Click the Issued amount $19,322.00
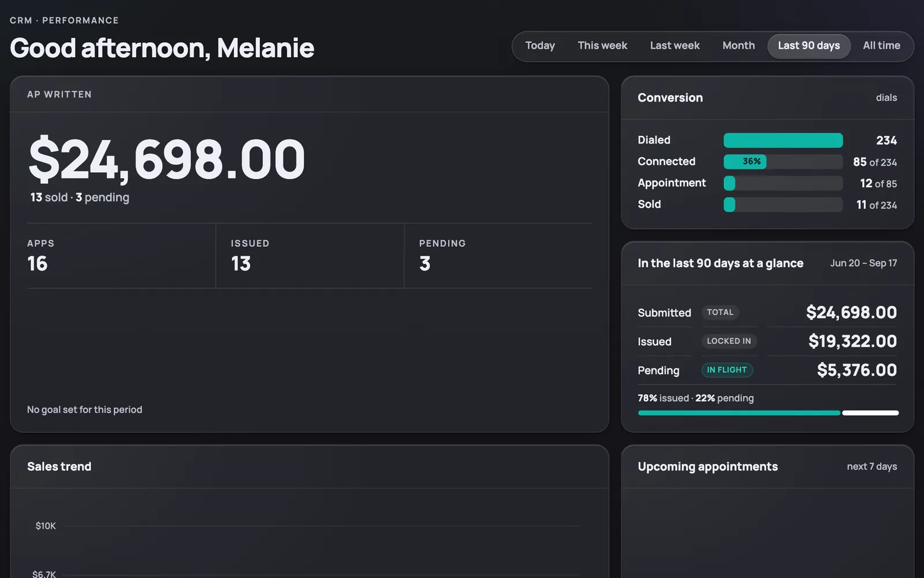 coord(852,341)
